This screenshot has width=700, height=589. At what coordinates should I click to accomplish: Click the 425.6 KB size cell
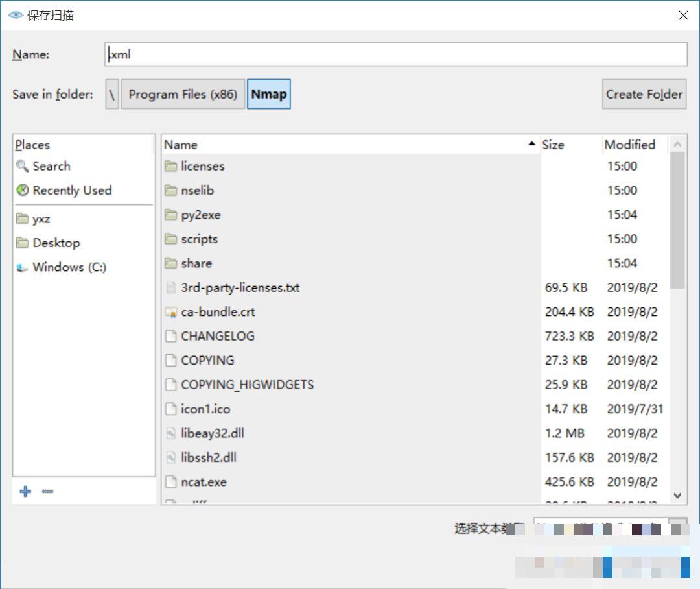[569, 482]
